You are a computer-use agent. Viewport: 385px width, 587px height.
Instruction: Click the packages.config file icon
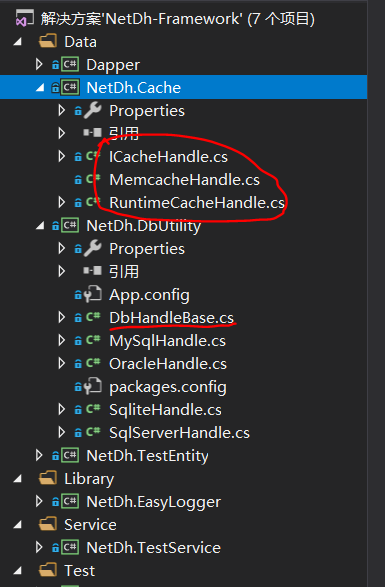point(93,386)
